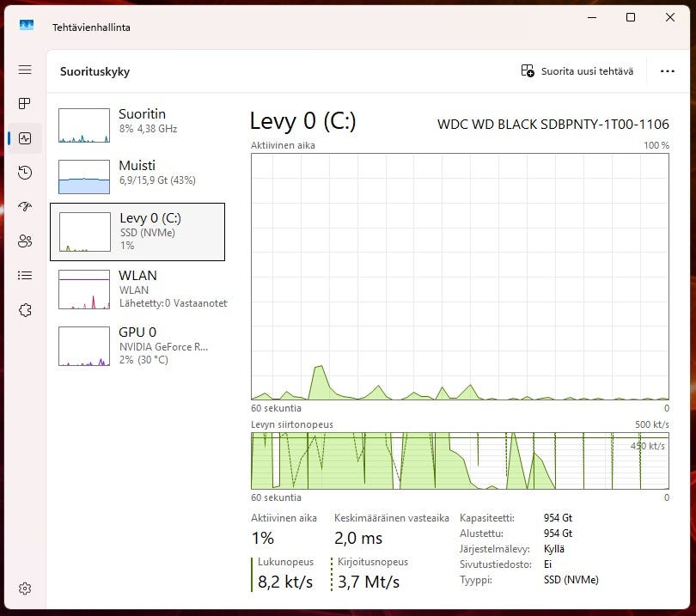Click the Levyn siirtonopeus graph

tap(460, 461)
